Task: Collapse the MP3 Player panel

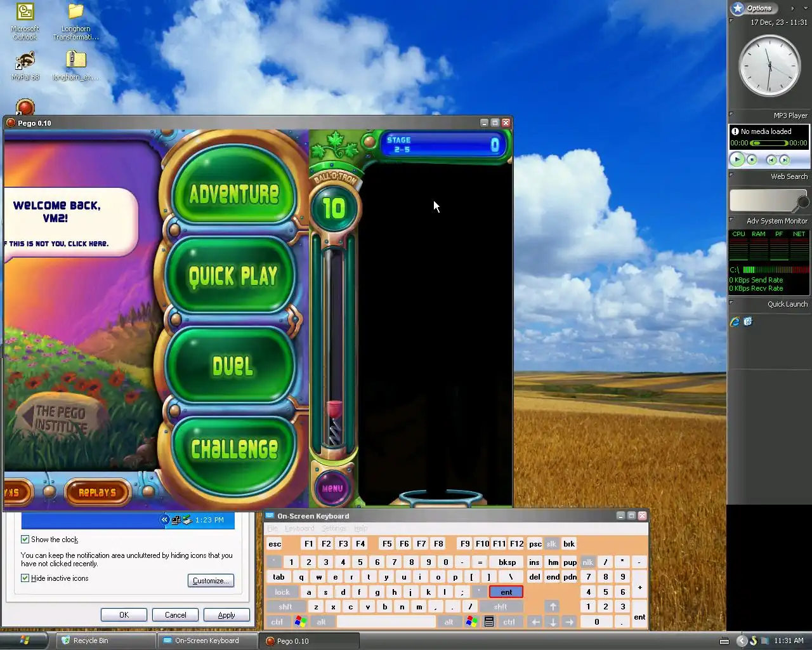Action: point(731,114)
